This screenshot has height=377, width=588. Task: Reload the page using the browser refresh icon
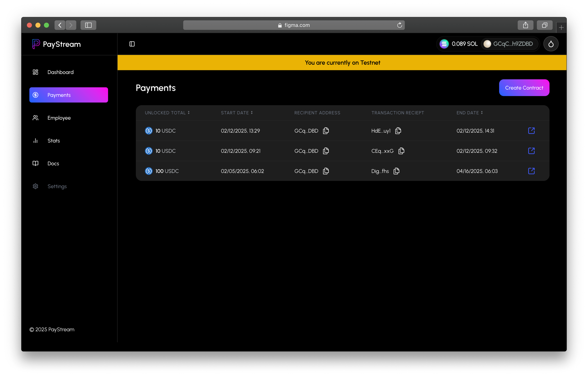(x=399, y=25)
